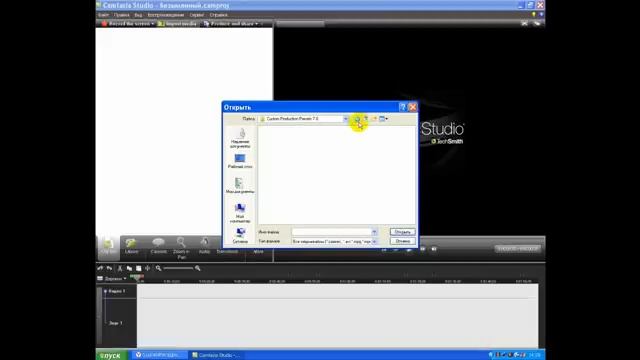Screen dimensions: 640x360
Task: Click the dialog help question-mark button
Action: (x=402, y=107)
